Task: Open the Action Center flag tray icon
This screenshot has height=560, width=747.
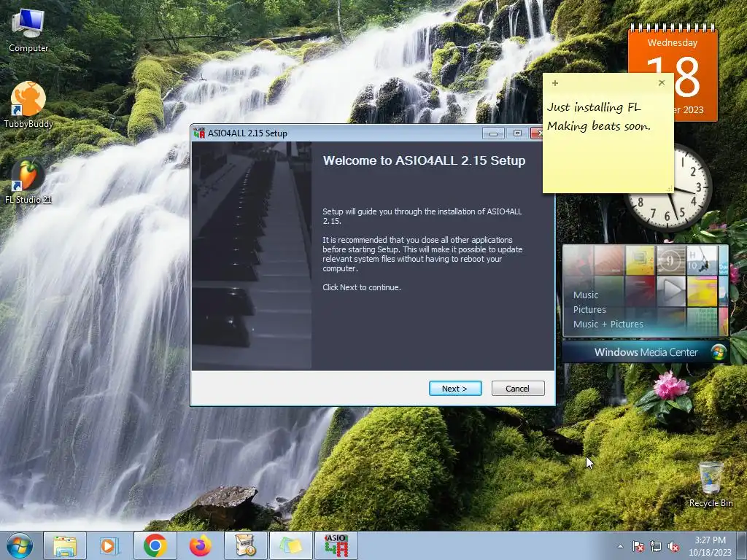Action: tap(638, 546)
